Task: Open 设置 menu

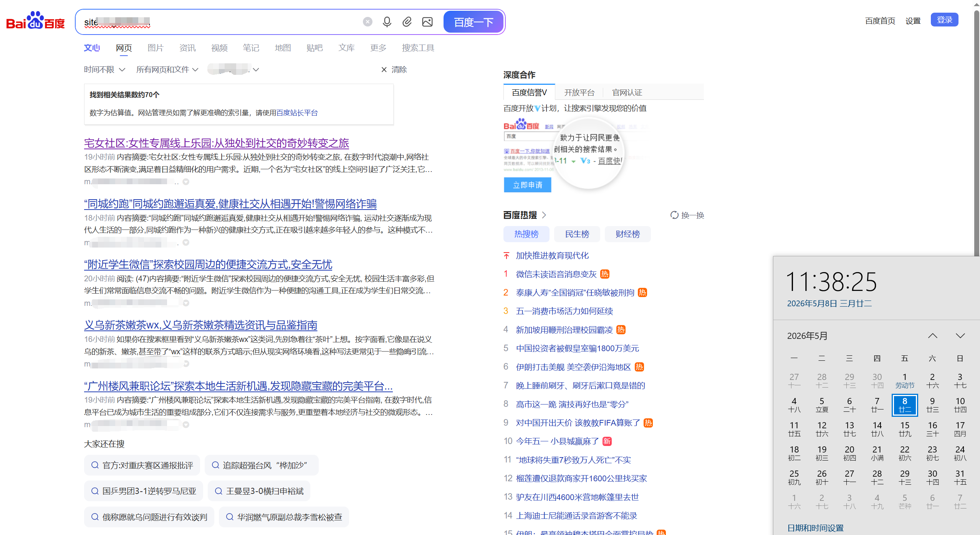Action: pyautogui.click(x=913, y=21)
